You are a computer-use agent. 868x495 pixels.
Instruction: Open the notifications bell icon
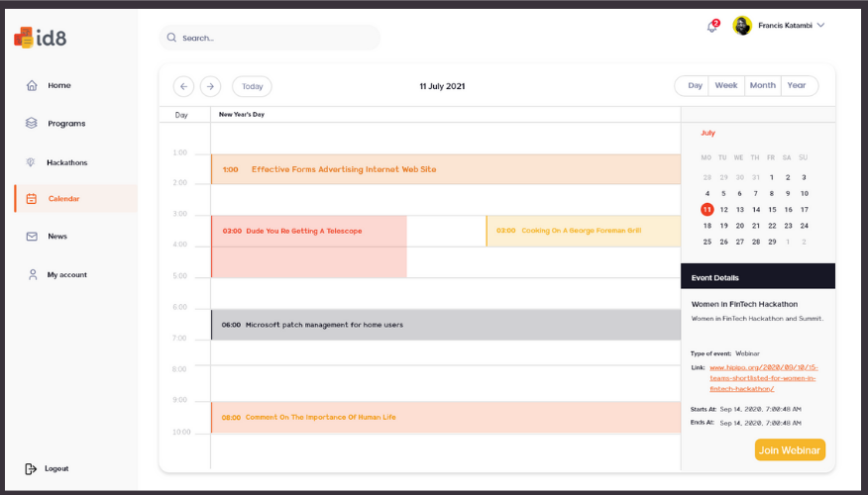tap(711, 27)
